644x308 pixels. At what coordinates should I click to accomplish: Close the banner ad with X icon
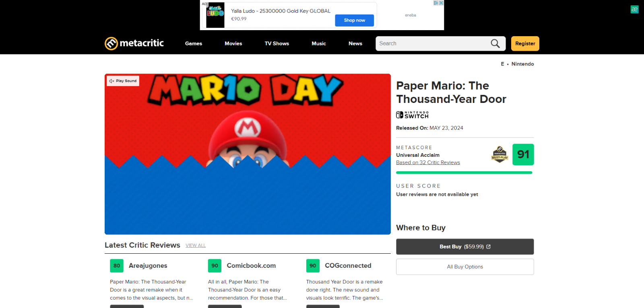[x=441, y=3]
